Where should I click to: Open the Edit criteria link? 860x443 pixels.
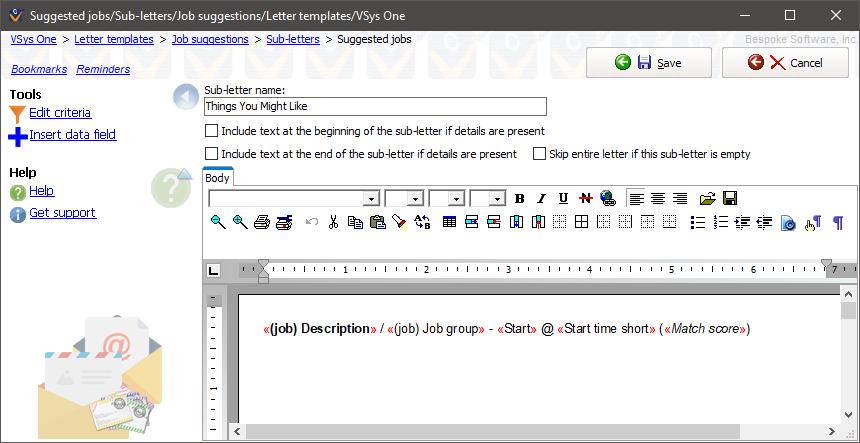coord(60,113)
